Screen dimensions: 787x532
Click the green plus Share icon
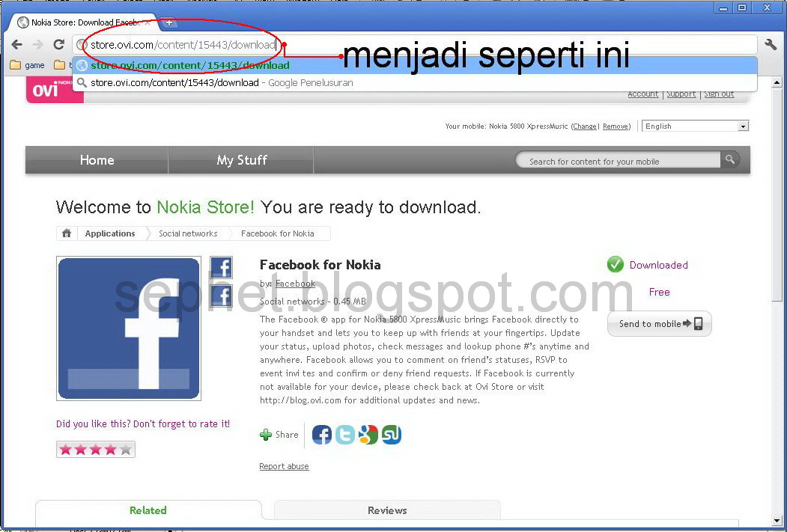coord(266,435)
